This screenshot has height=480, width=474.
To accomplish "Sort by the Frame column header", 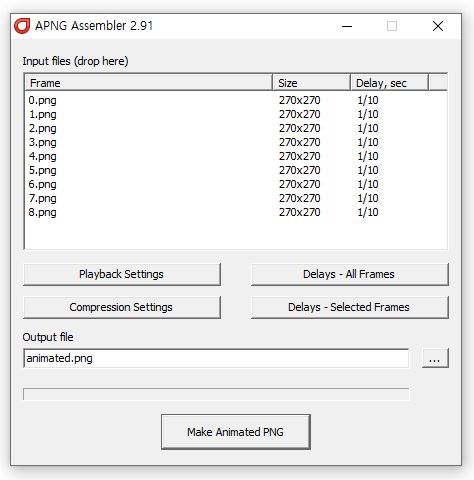I will [149, 83].
